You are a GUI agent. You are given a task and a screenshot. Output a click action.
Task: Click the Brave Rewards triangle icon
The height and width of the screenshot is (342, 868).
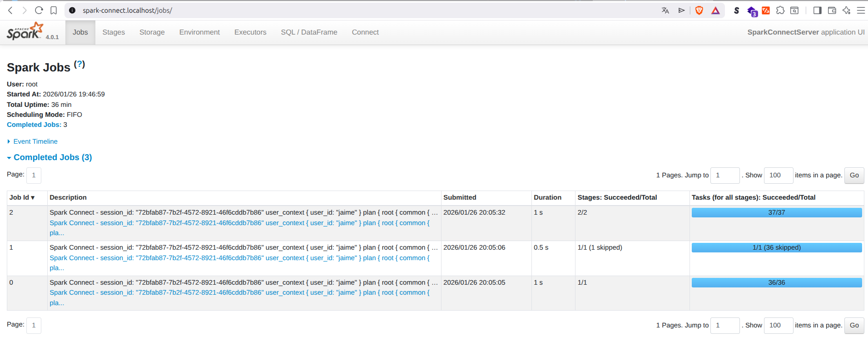pos(715,10)
